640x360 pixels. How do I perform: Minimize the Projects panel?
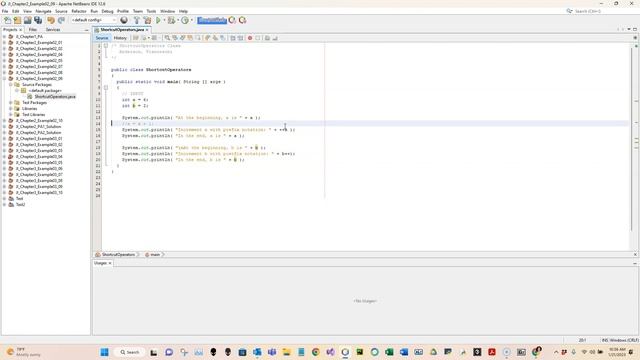(86, 30)
